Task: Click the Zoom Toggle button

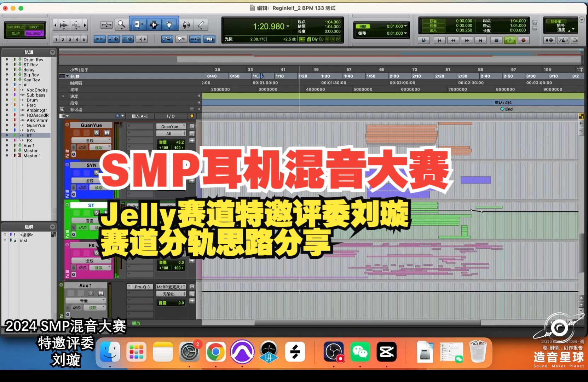Action: click(x=106, y=25)
